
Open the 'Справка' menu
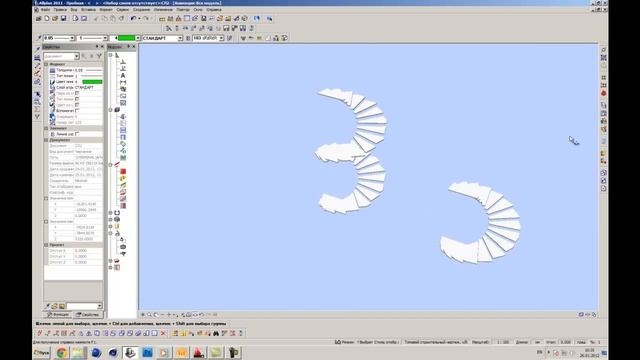pyautogui.click(x=214, y=9)
